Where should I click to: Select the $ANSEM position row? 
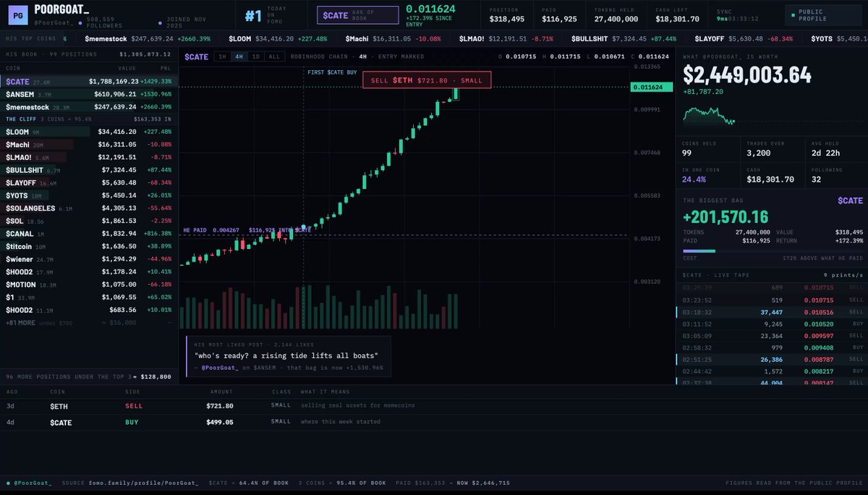(x=89, y=94)
